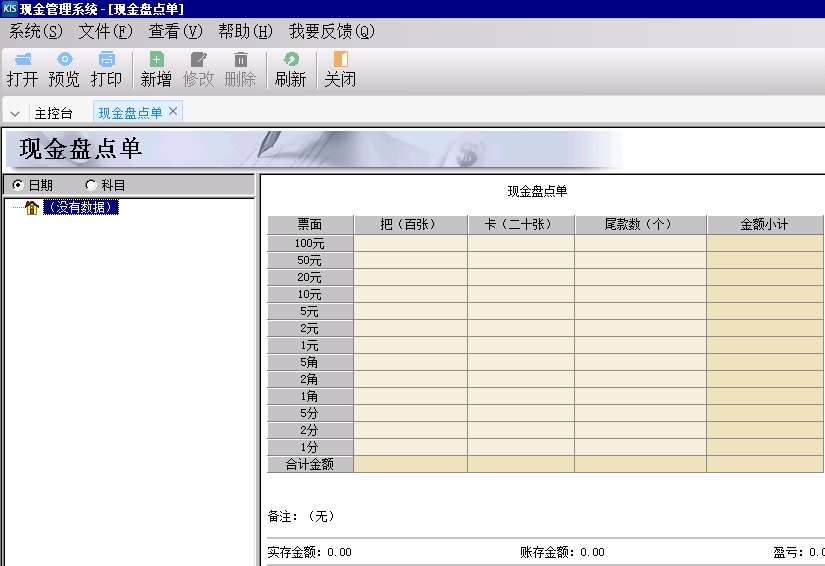Viewport: 825px width, 566px height.
Task: Click the 备注: (无) text
Action: 301,517
